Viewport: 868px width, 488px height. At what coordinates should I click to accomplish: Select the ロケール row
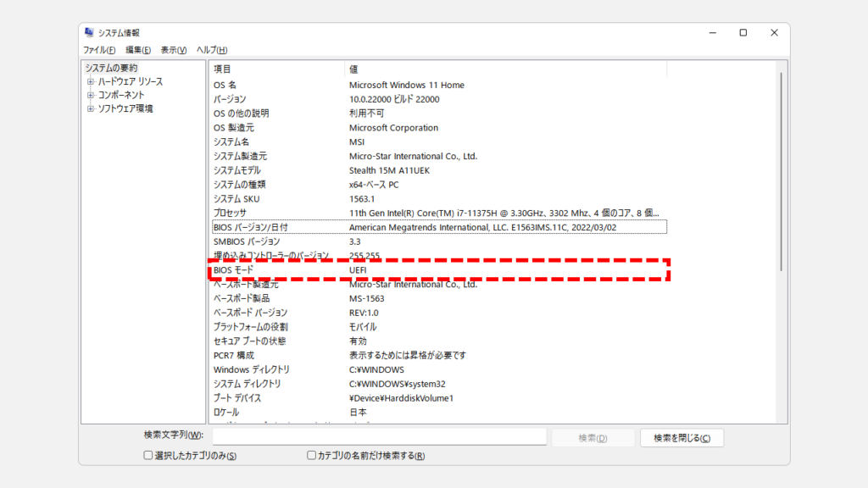(x=440, y=413)
